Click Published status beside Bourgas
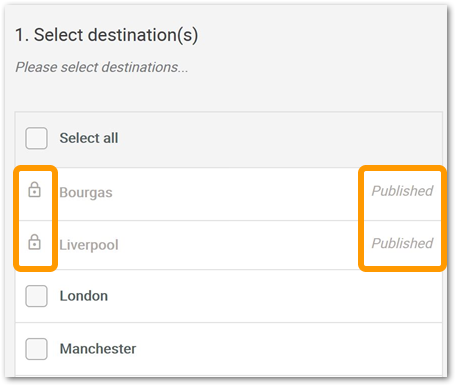 tap(402, 191)
